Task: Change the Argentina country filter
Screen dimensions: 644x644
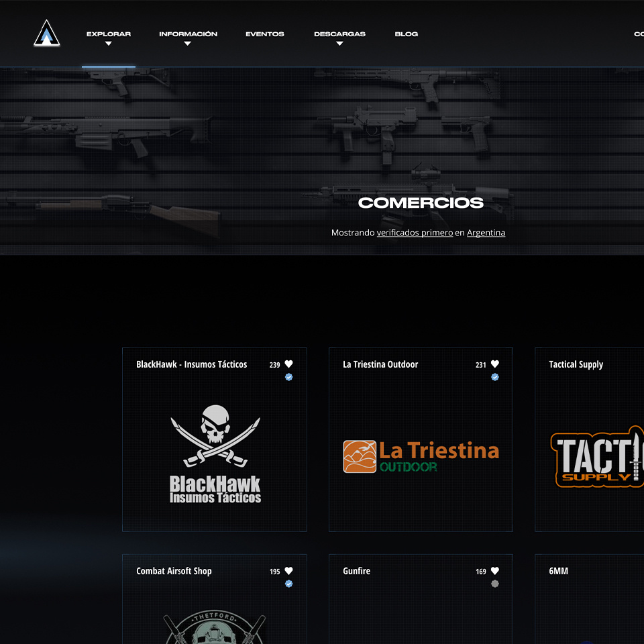Action: coord(486,233)
